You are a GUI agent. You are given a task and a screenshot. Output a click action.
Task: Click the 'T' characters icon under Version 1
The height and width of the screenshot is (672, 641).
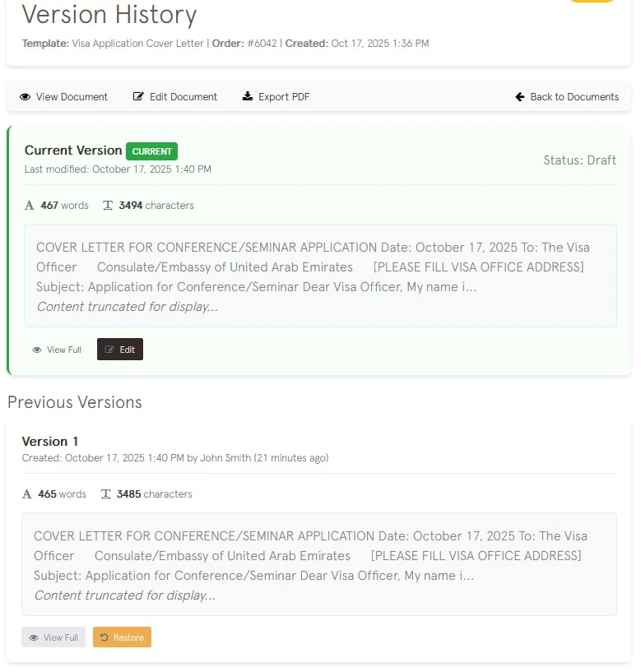pyautogui.click(x=105, y=494)
